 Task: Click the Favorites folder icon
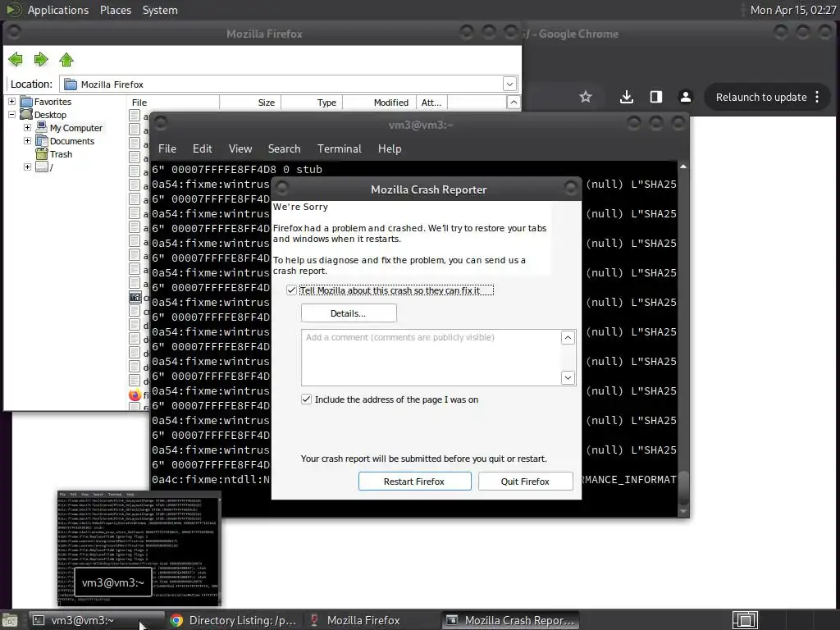(x=26, y=101)
